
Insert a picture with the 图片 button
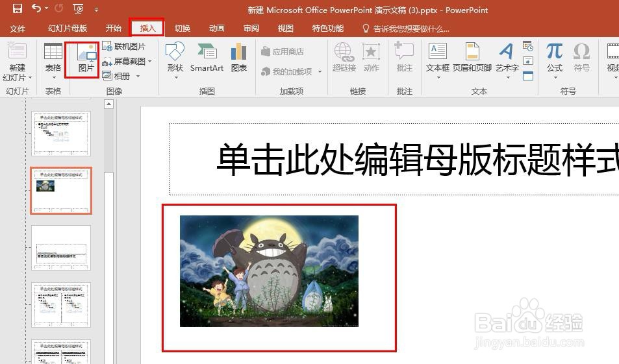(x=86, y=58)
